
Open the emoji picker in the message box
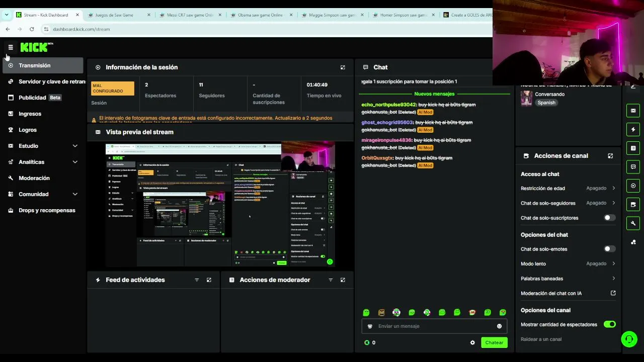(x=499, y=326)
